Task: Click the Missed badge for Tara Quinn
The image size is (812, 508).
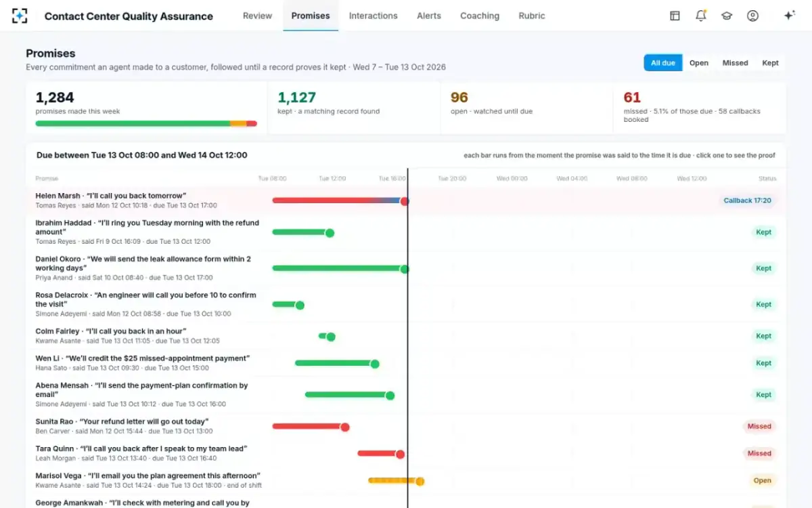Action: [759, 454]
